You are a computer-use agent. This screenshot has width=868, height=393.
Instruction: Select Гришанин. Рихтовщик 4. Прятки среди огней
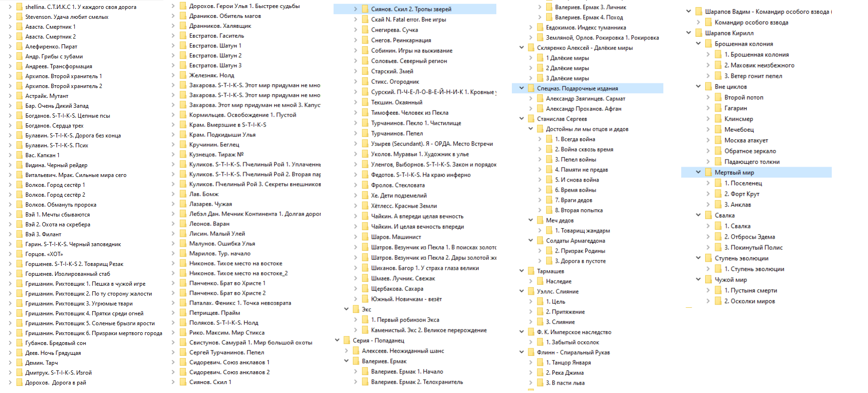pyautogui.click(x=84, y=313)
